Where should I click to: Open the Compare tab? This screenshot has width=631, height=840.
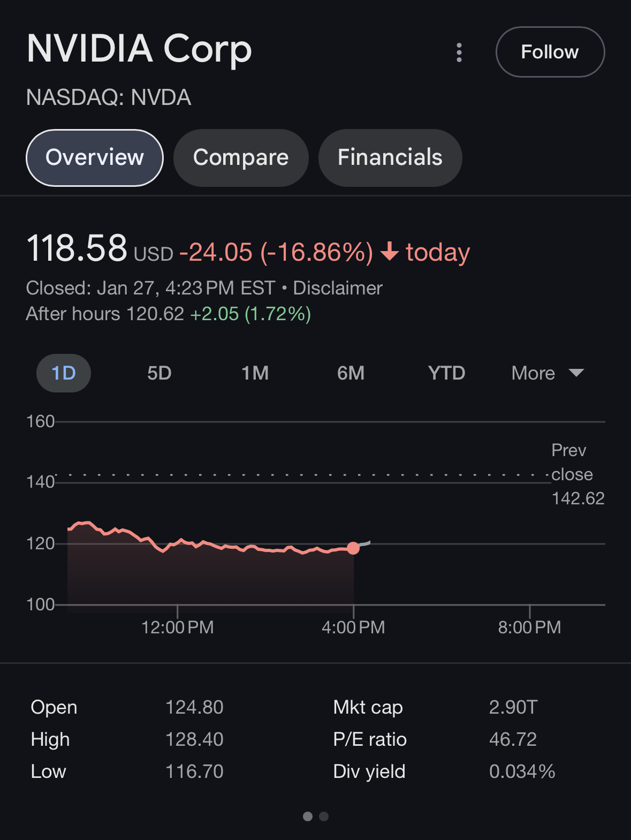click(x=241, y=157)
